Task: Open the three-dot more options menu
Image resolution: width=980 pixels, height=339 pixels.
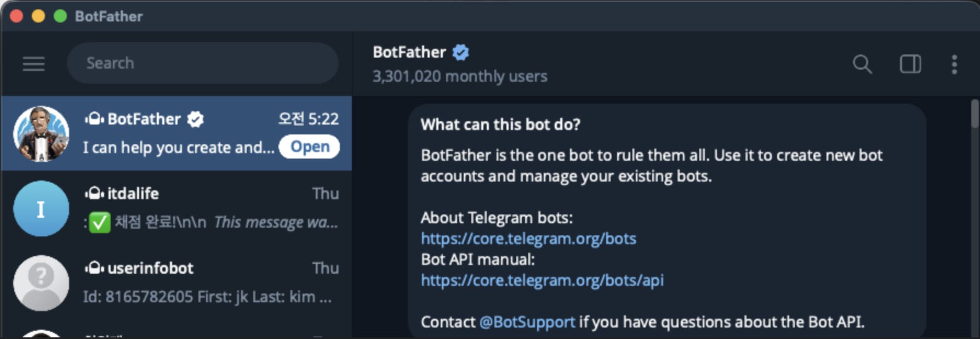Action: tap(954, 64)
